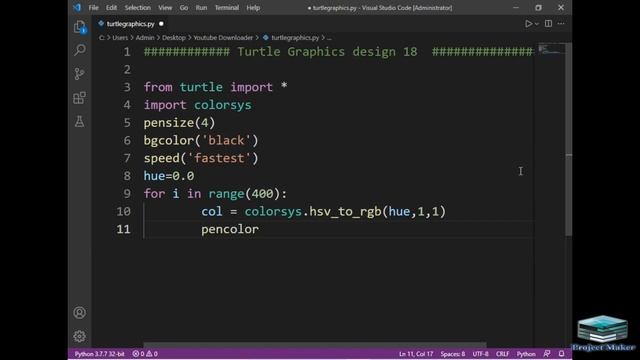Screen dimensions: 640x360
Task: Click 'fastest' string on line 7
Action: click(x=219, y=158)
